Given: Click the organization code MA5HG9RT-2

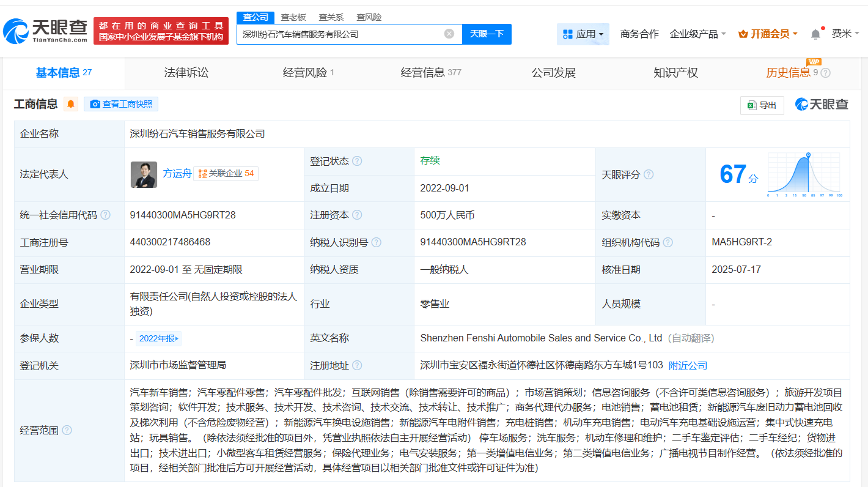Looking at the screenshot, I should click(x=741, y=242).
